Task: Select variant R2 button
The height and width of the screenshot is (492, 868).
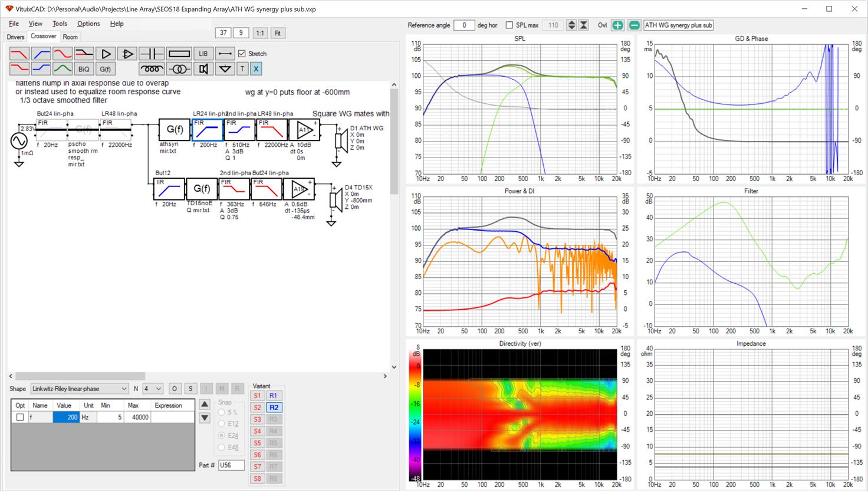Action: pyautogui.click(x=274, y=408)
